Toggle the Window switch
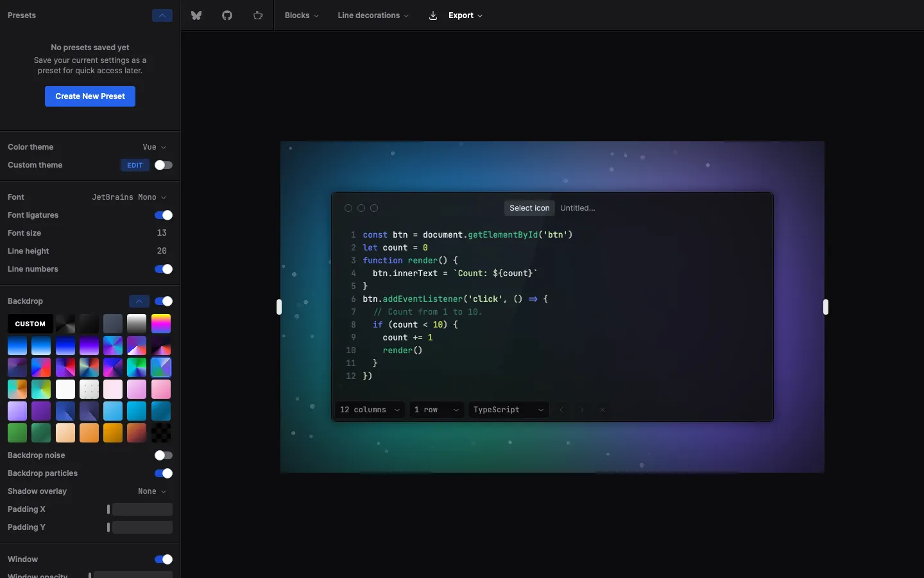This screenshot has height=578, width=924. [164, 559]
